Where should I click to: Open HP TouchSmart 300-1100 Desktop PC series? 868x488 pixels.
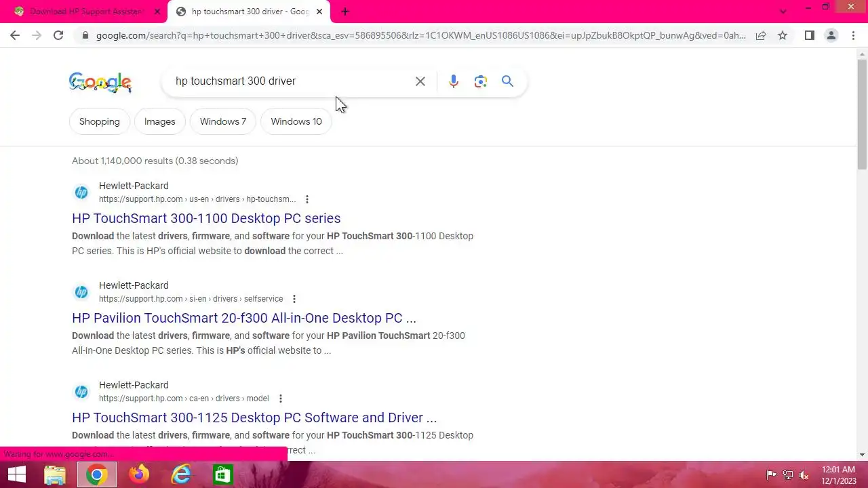pyautogui.click(x=206, y=218)
